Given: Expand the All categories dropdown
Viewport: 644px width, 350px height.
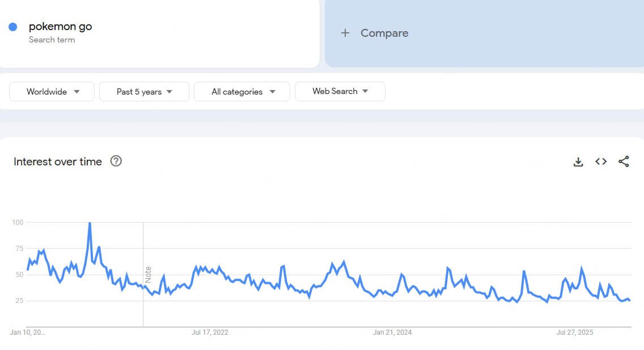Looking at the screenshot, I should [241, 91].
